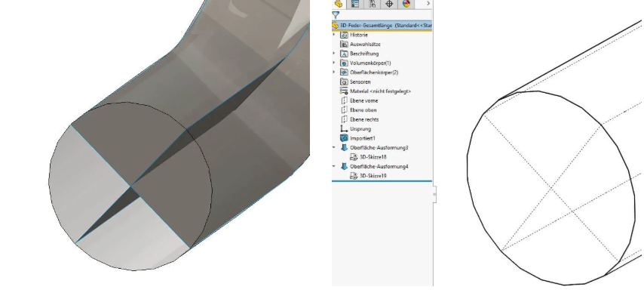644x299 pixels.
Task: Open the ConfigurationManager tab icon
Action: [x=372, y=4]
